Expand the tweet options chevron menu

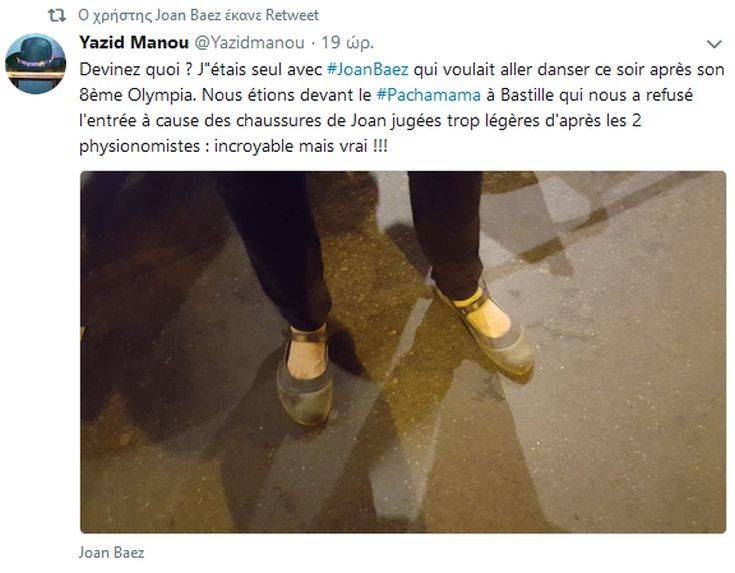(x=714, y=44)
